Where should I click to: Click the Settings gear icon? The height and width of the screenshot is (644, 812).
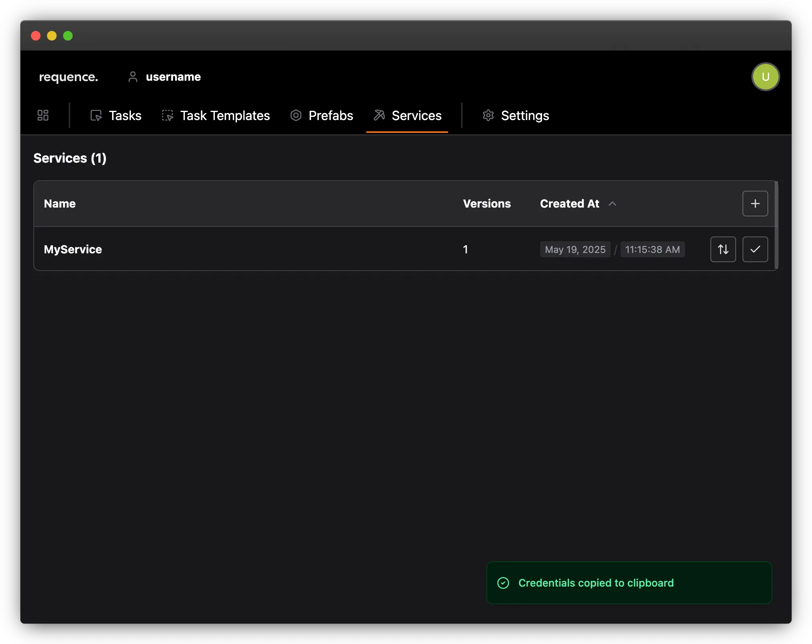click(488, 116)
